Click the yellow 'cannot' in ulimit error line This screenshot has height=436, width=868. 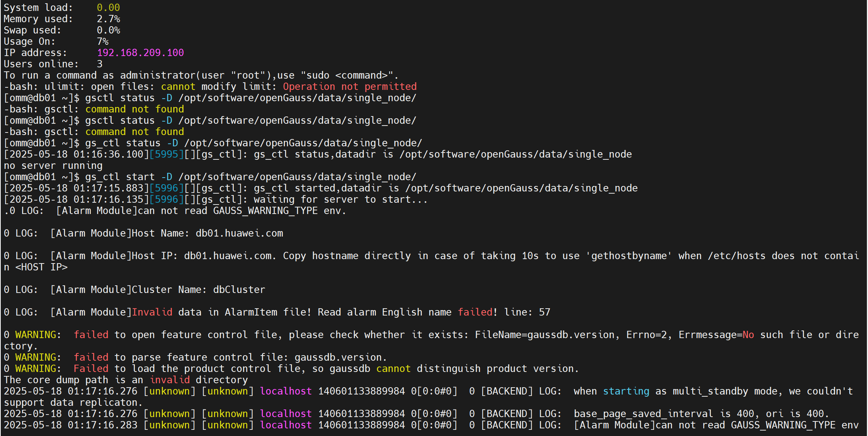178,87
